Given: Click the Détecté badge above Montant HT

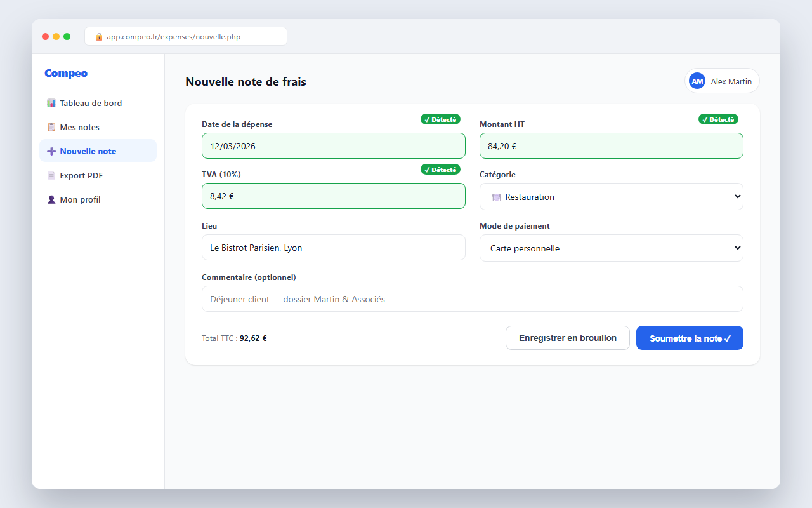Looking at the screenshot, I should (x=718, y=119).
